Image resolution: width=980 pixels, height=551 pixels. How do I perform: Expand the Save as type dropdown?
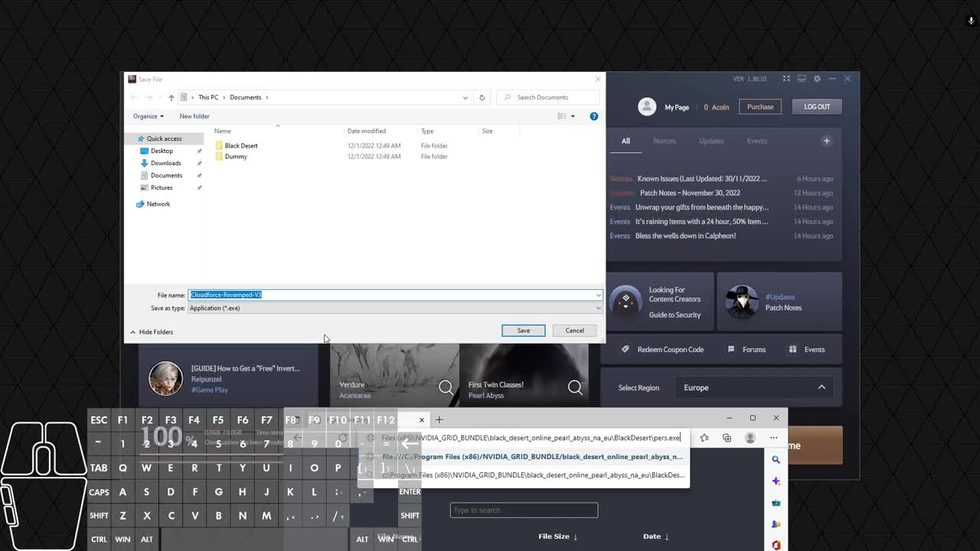tap(598, 308)
